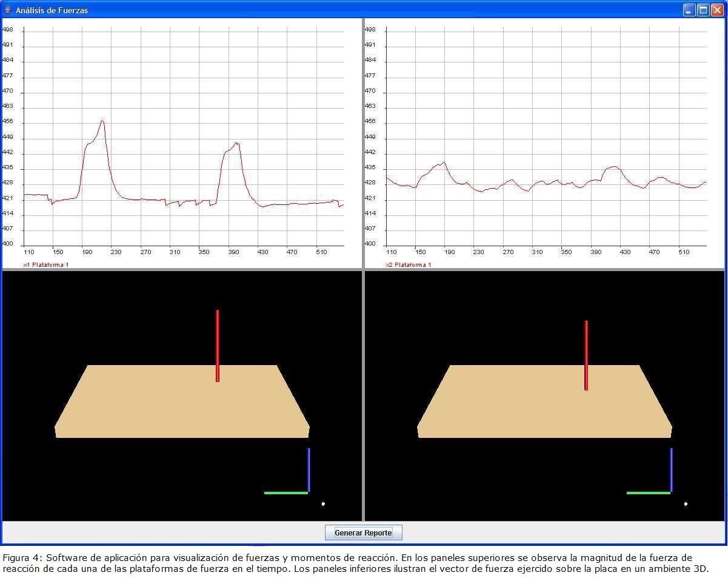The image size is (728, 581).
Task: Click the green horizontal axis in left 3D view
Action: (286, 493)
